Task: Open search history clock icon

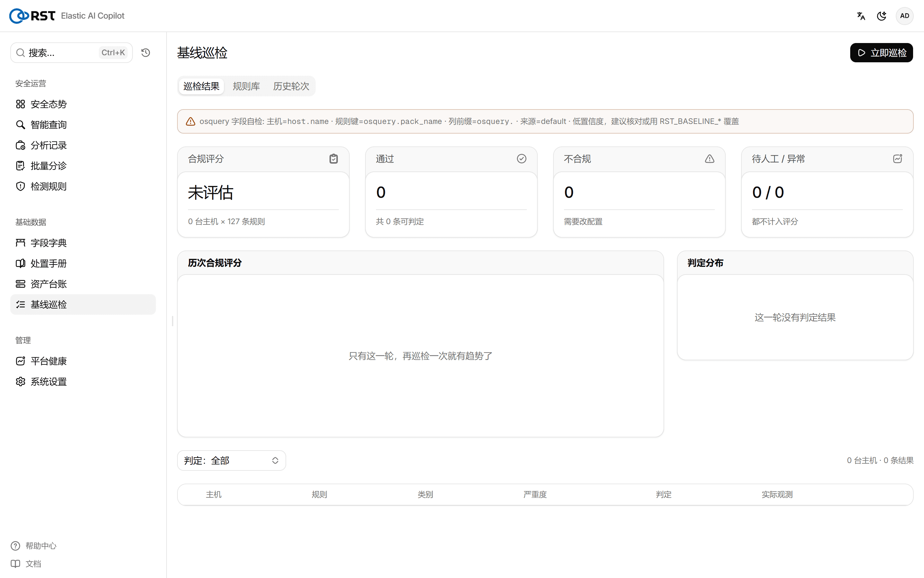Action: 145,53
